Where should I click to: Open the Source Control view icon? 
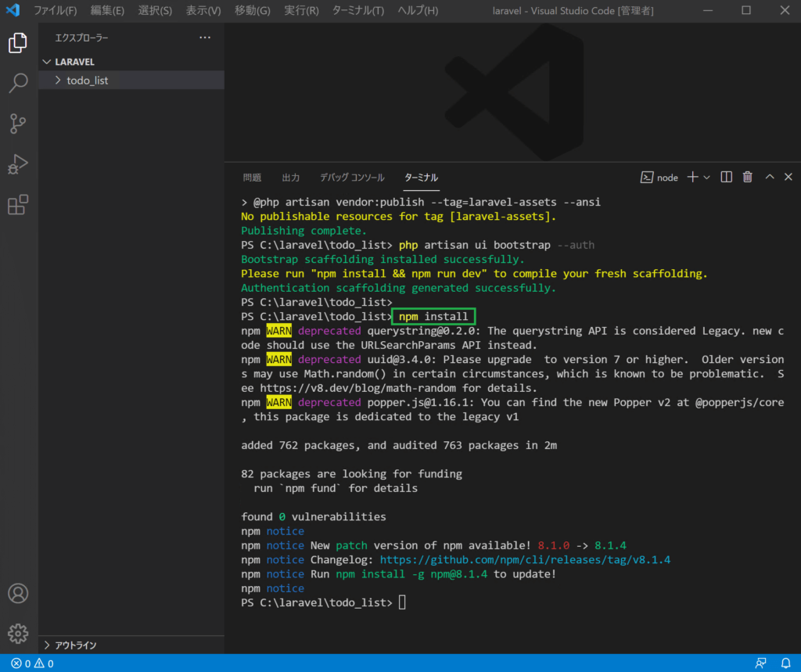pyautogui.click(x=18, y=124)
